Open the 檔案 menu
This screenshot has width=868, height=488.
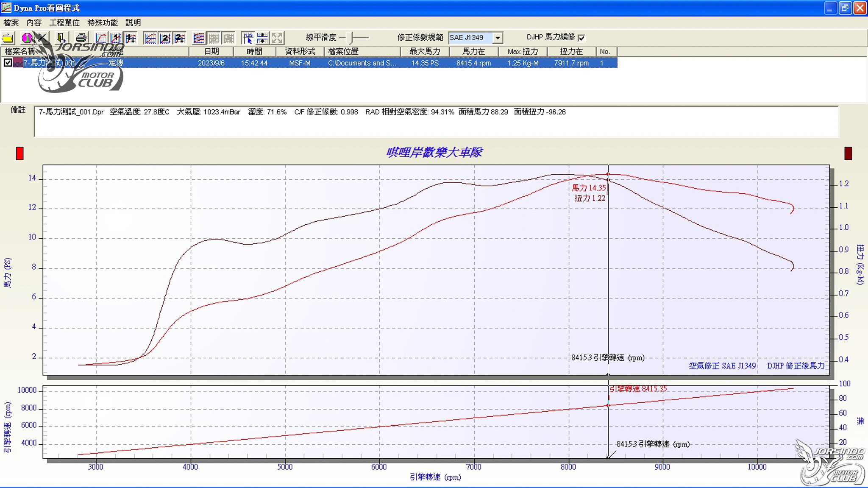(x=11, y=22)
